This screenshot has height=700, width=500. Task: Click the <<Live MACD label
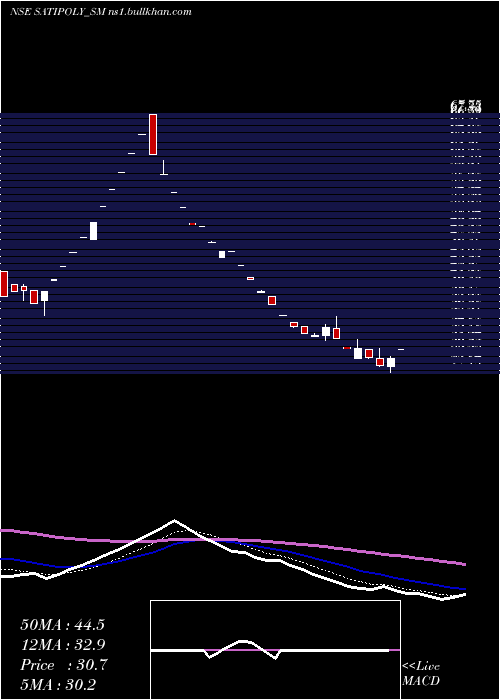421,673
